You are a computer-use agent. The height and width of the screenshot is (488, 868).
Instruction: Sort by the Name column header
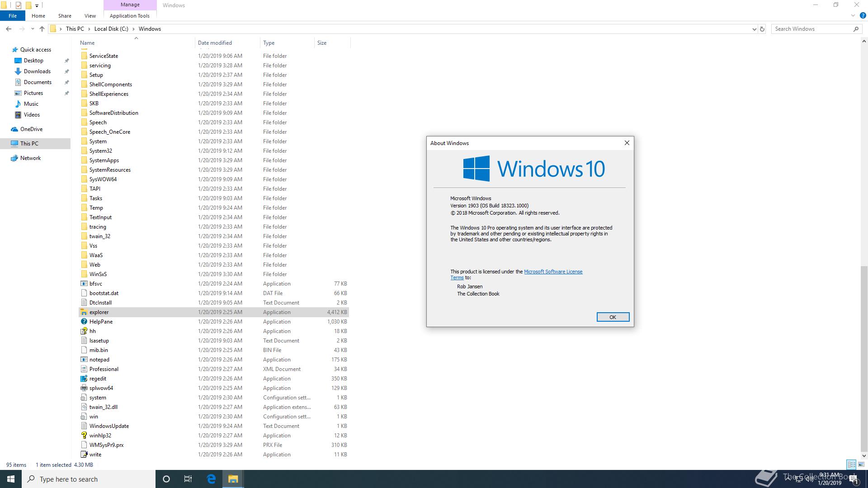tap(136, 43)
